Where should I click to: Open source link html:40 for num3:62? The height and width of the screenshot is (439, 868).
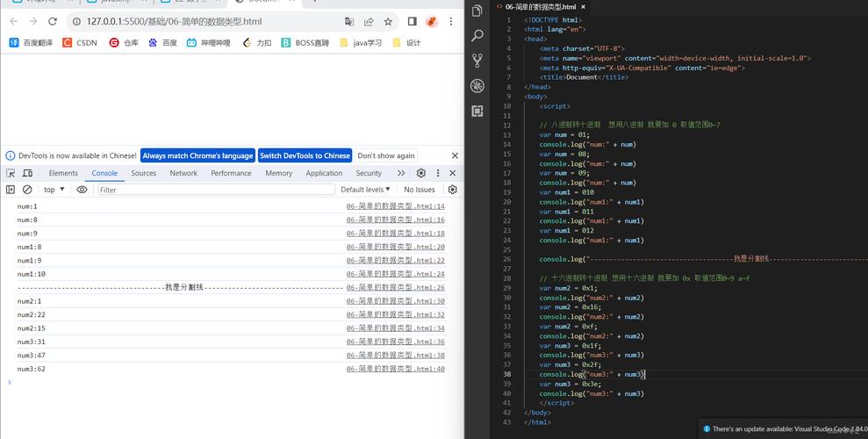pyautogui.click(x=395, y=369)
